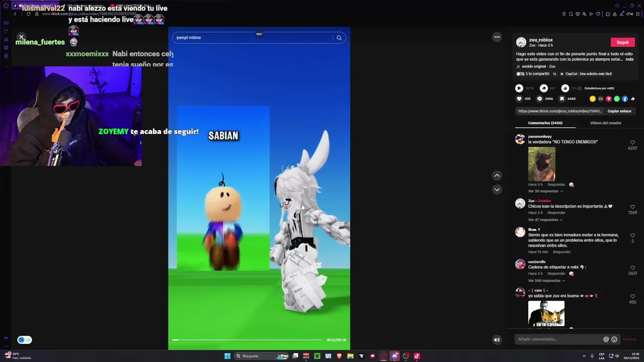644x362 pixels.
Task: Save the video with the bookmark icon
Action: [x=562, y=99]
